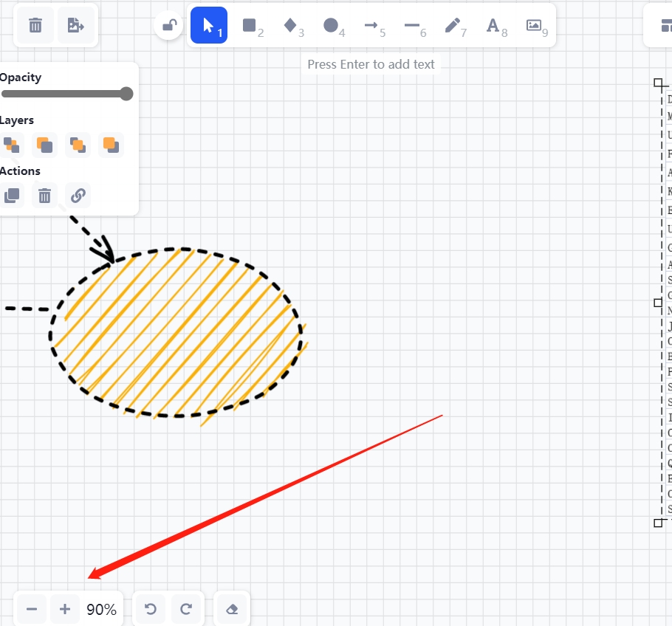
Task: Choose the Insert Image tool
Action: coord(534,26)
